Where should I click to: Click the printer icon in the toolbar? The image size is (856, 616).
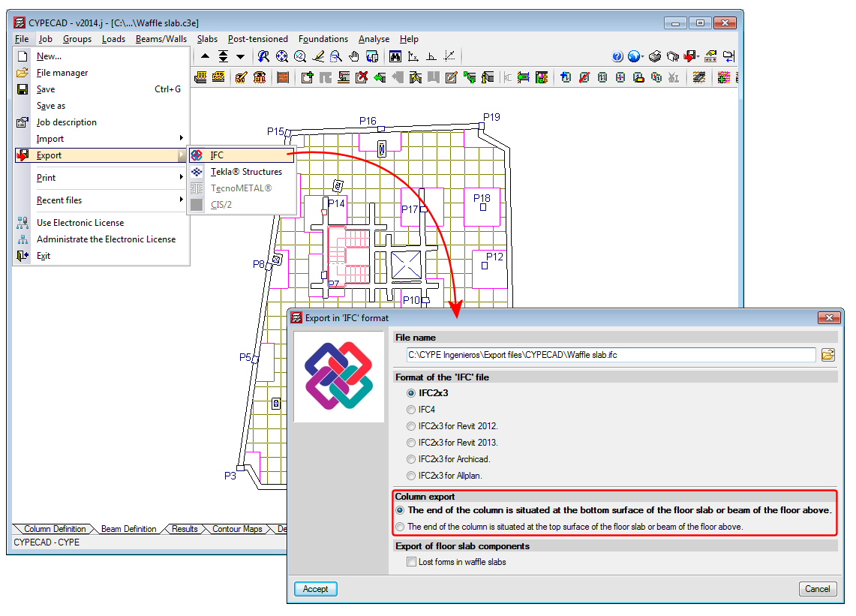(x=655, y=56)
